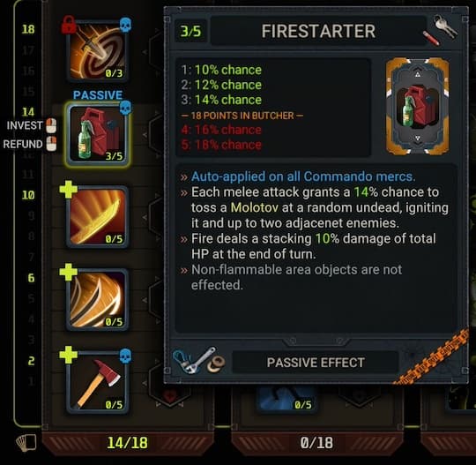The height and width of the screenshot is (465, 476).
Task: Click the 0/18 points tab
Action: 316,443
